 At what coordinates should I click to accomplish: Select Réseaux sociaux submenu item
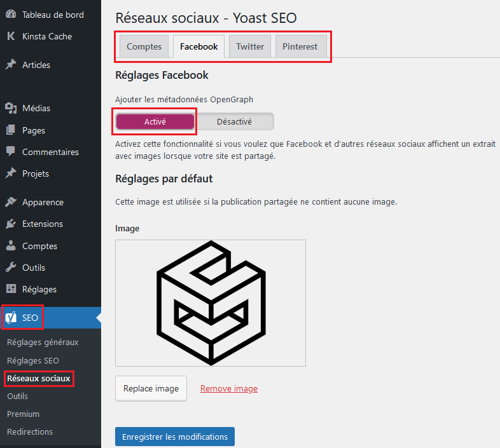pyautogui.click(x=39, y=379)
